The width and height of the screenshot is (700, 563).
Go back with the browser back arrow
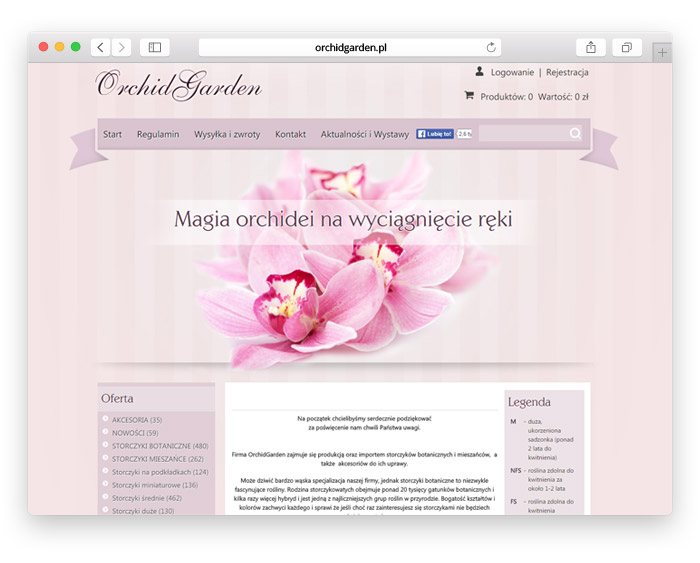click(x=101, y=47)
